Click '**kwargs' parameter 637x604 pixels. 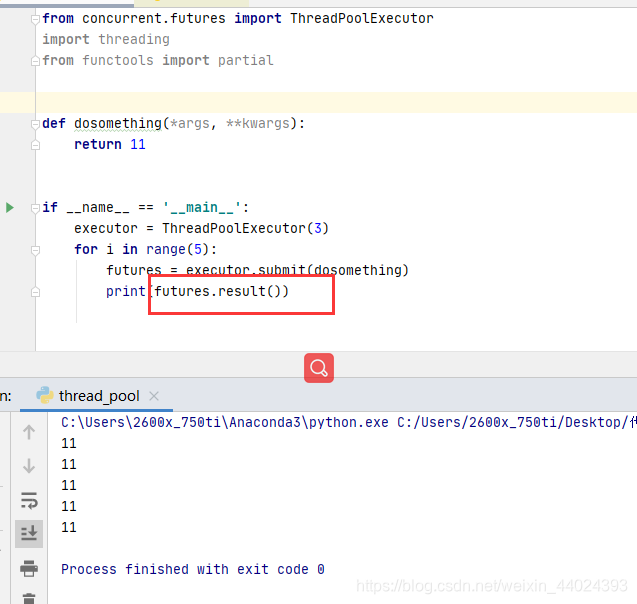click(x=258, y=123)
